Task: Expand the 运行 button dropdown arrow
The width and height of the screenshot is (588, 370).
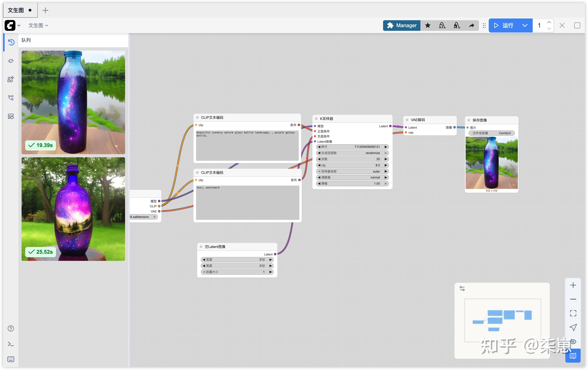Action: [525, 25]
